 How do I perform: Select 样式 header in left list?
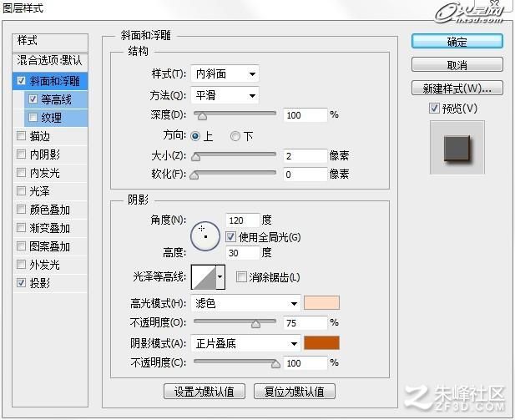50,42
